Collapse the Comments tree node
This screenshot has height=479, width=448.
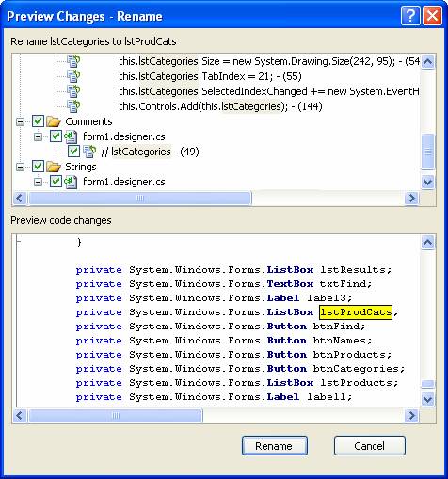[21, 121]
